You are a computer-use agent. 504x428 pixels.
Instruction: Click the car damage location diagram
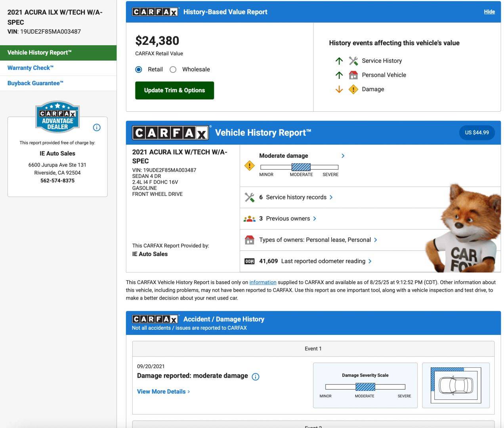[456, 385]
